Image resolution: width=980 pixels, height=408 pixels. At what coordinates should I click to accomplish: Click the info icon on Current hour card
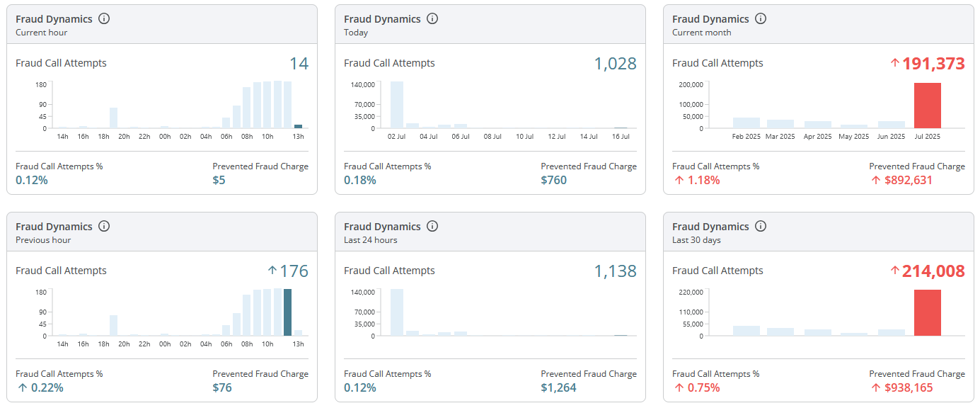[104, 19]
